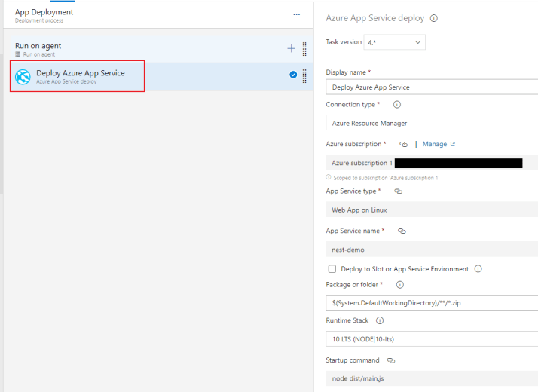
Task: Add a task to Run on agent
Action: tap(291, 49)
